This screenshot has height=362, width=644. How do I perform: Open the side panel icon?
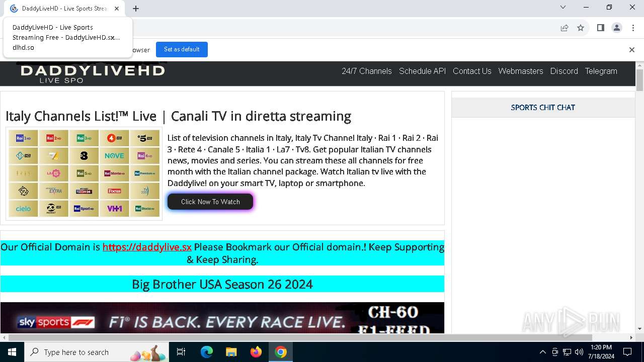click(x=600, y=28)
